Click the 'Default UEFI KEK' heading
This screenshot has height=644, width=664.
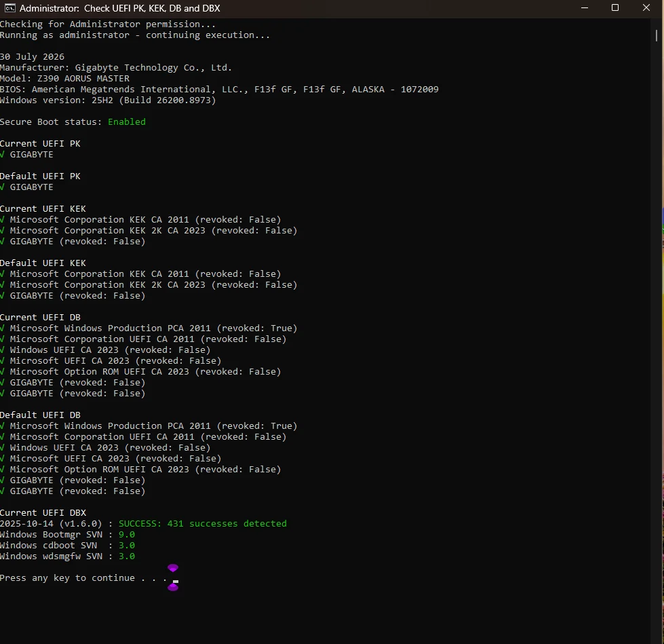(x=43, y=263)
